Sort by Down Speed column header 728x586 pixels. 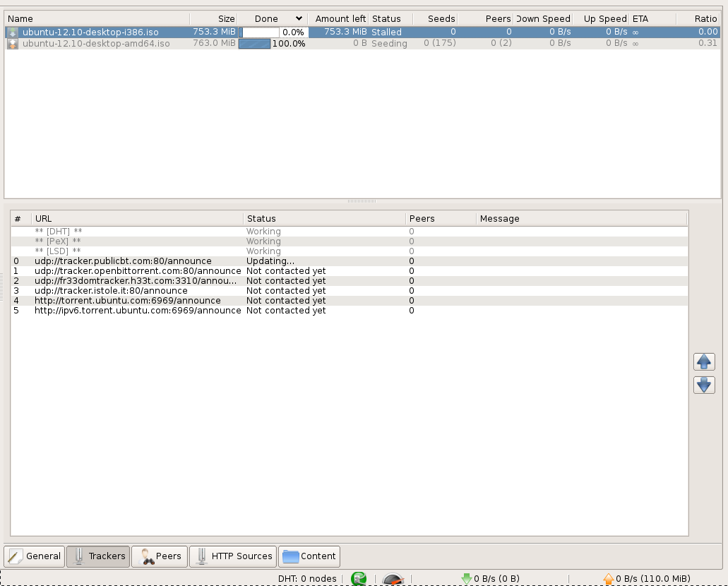(x=543, y=18)
